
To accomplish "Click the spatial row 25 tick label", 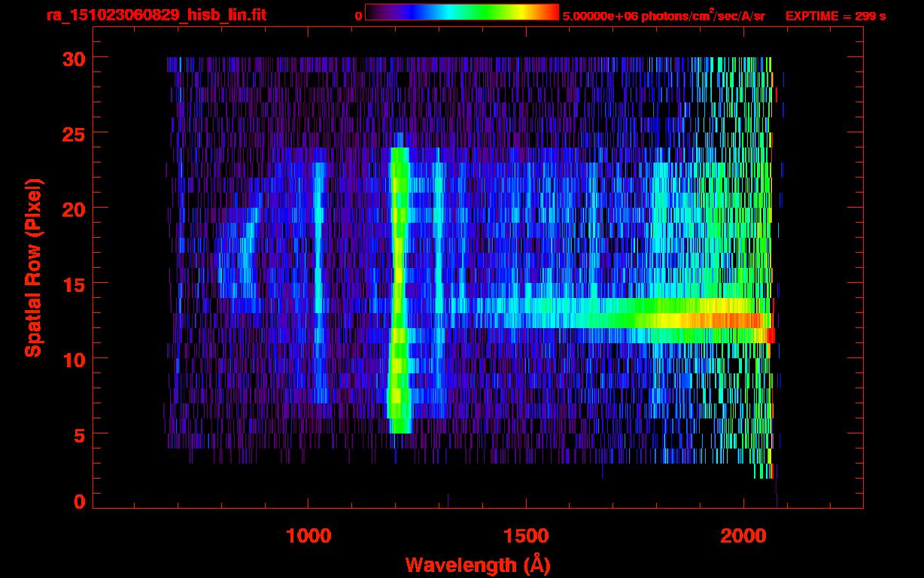I will pos(72,133).
